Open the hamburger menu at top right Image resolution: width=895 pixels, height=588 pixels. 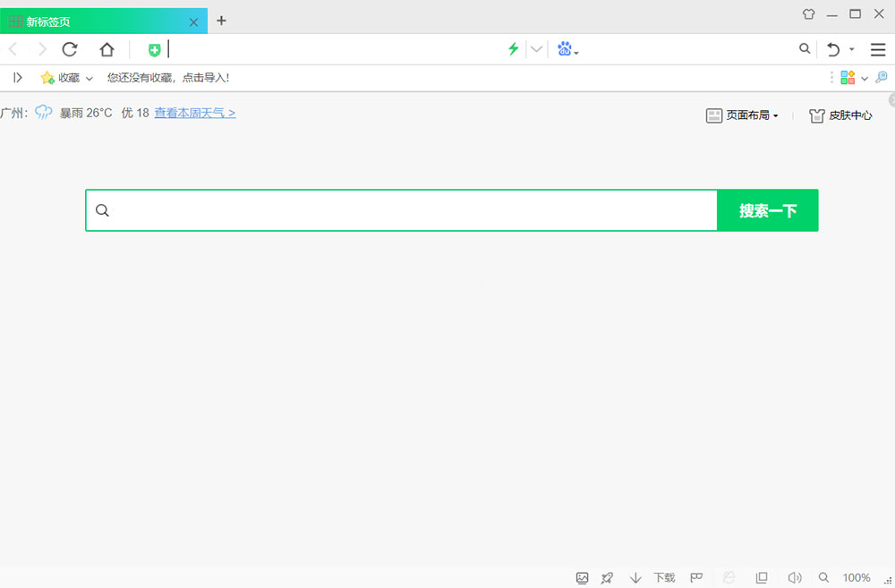878,49
